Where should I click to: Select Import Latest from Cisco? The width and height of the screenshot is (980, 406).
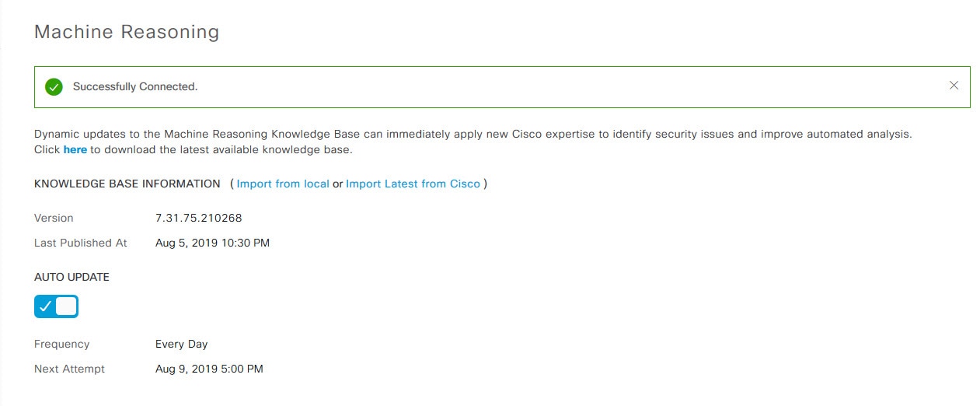pyautogui.click(x=413, y=184)
